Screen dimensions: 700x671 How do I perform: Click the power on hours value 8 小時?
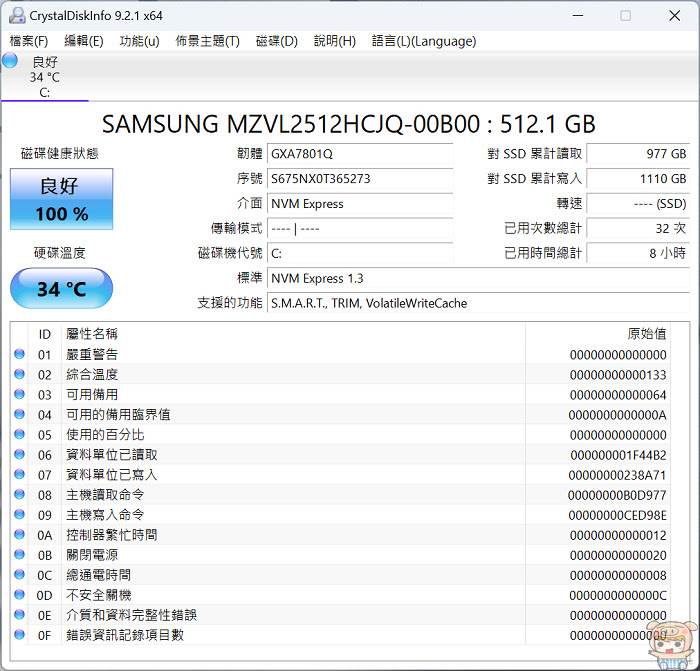pos(638,254)
